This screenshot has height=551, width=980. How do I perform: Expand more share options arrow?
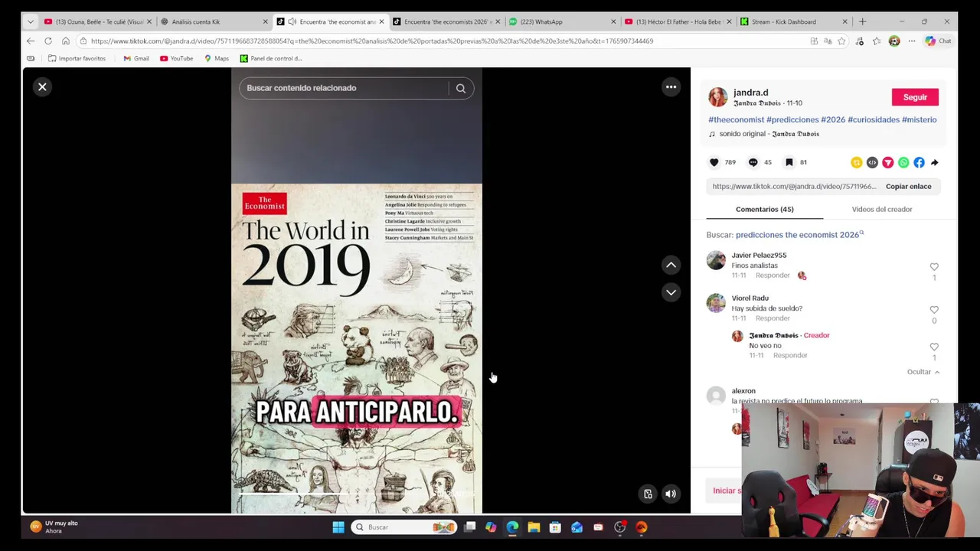935,162
